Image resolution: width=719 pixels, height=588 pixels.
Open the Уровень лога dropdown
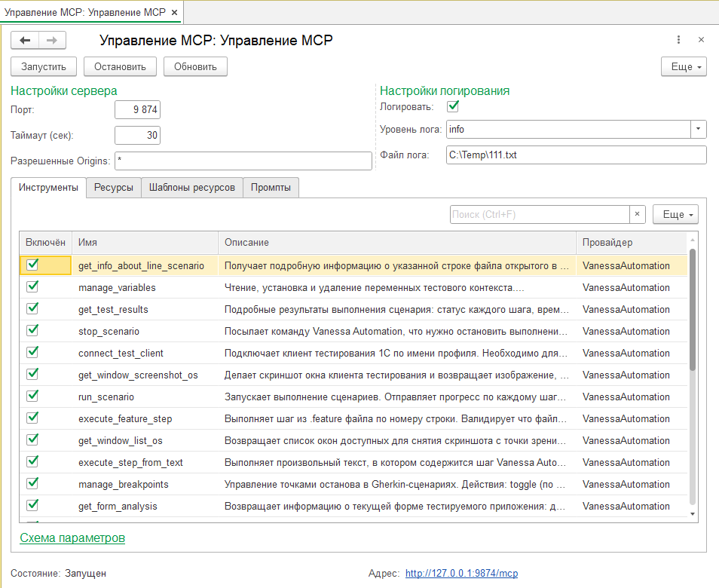pos(699,129)
